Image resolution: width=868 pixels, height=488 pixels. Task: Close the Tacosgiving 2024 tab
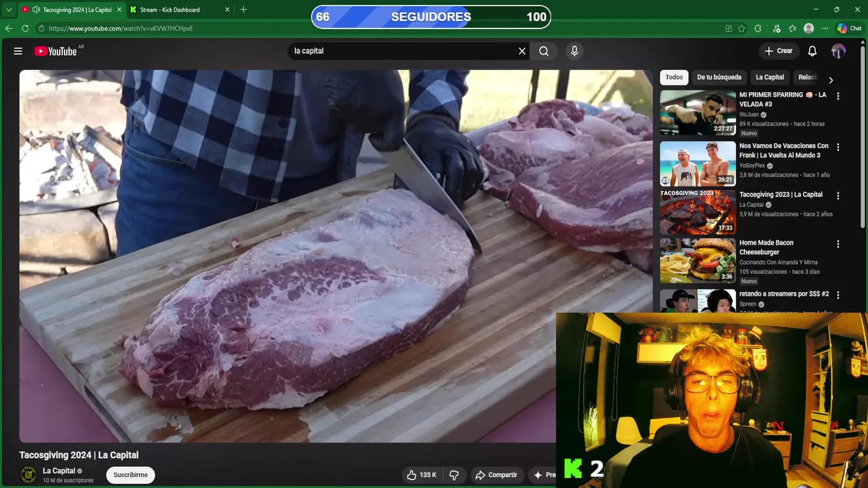coord(119,9)
